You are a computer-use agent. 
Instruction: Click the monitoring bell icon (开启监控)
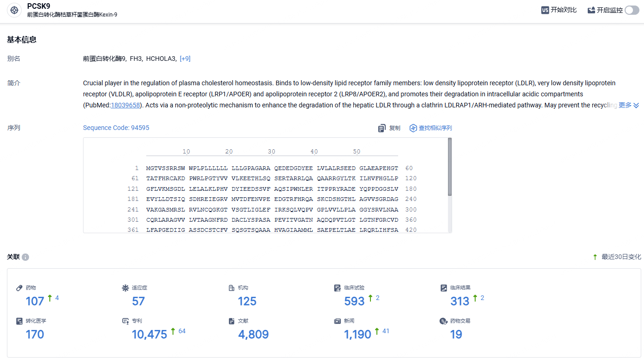tap(591, 10)
